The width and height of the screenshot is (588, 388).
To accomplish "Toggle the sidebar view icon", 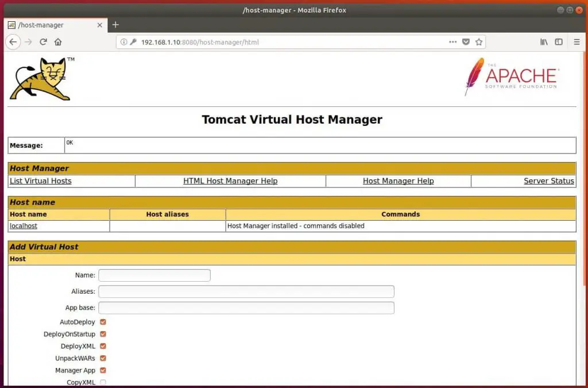I will tap(559, 42).
